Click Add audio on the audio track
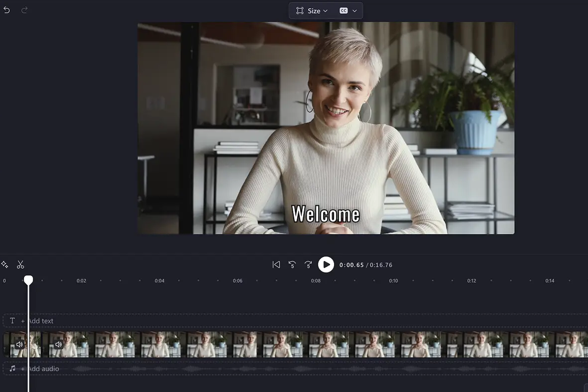The width and height of the screenshot is (588, 392). pos(43,369)
